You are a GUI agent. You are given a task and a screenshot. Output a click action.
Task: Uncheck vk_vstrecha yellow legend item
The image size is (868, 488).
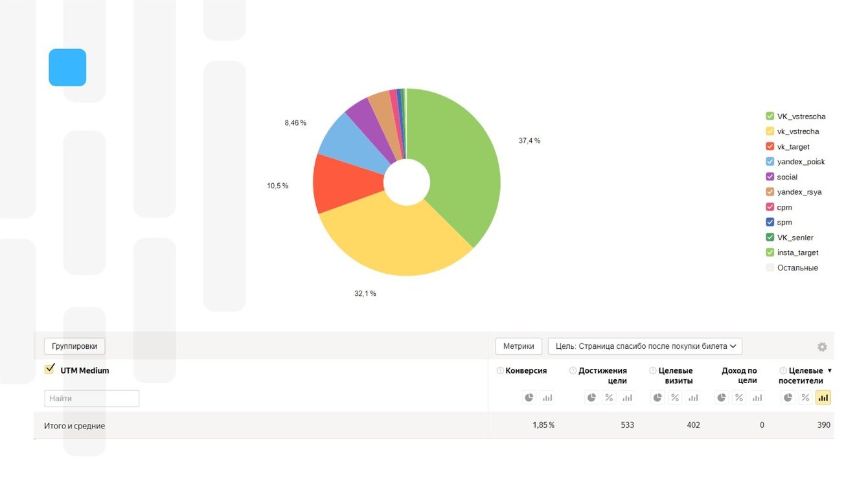click(x=770, y=131)
